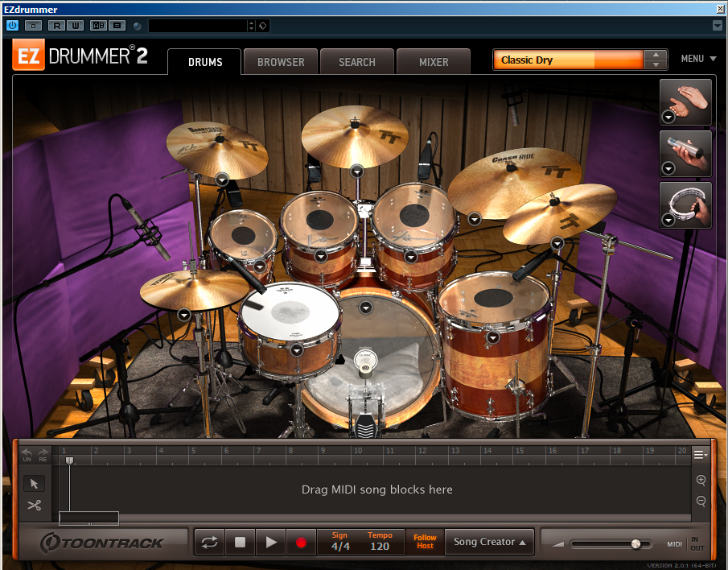Viewport: 728px width, 570px height.
Task: Click the timeline horizontal scrollbar thumb
Action: pos(88,518)
